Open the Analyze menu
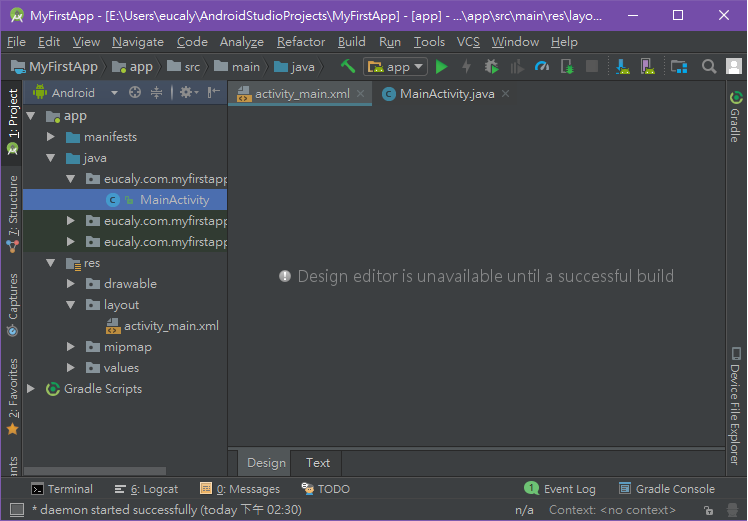This screenshot has height=521, width=748. tap(241, 42)
